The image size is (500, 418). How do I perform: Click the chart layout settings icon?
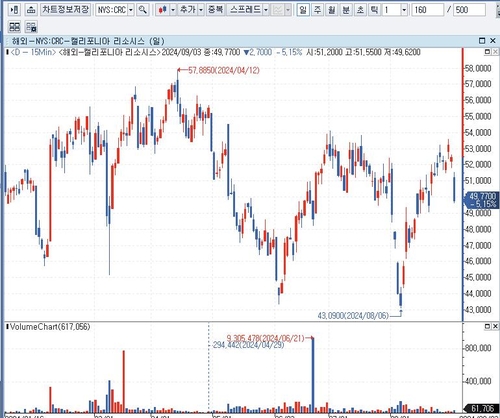pos(31,27)
